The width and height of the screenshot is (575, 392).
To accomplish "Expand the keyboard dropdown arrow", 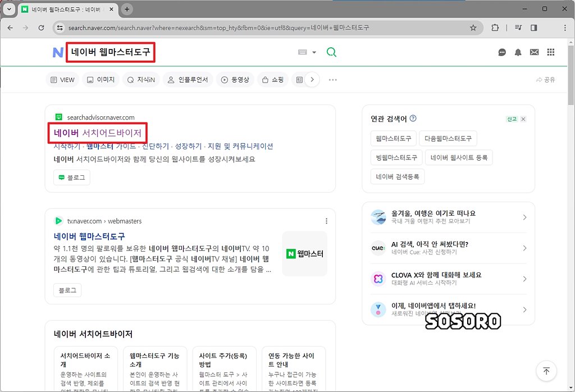I will coord(314,52).
